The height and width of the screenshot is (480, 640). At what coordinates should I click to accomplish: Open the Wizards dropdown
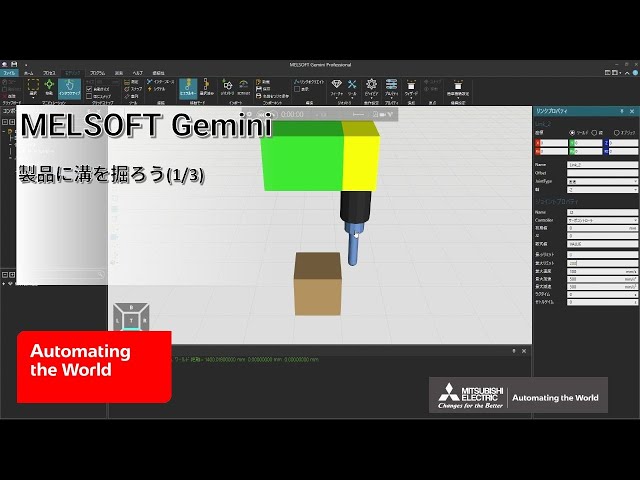click(411, 88)
